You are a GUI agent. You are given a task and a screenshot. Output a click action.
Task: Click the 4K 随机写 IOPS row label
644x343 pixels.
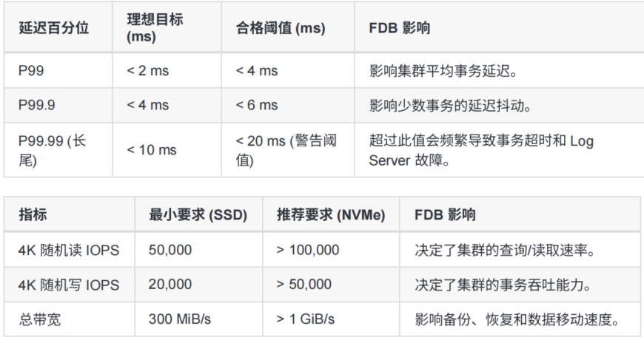69,285
